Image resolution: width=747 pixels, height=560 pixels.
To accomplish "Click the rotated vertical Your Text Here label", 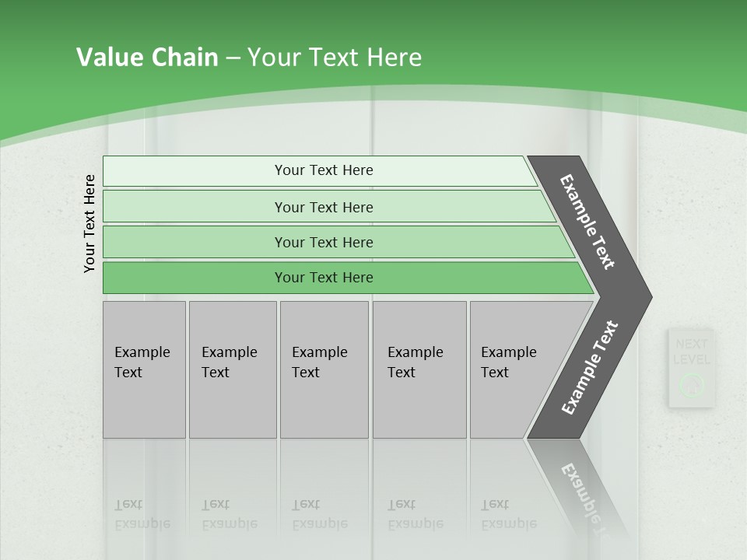I will [89, 223].
